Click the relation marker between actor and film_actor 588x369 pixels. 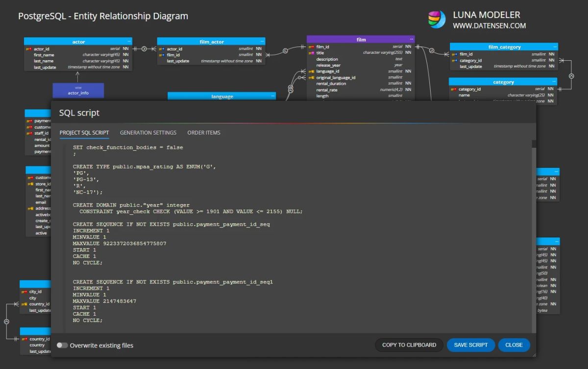[144, 48]
